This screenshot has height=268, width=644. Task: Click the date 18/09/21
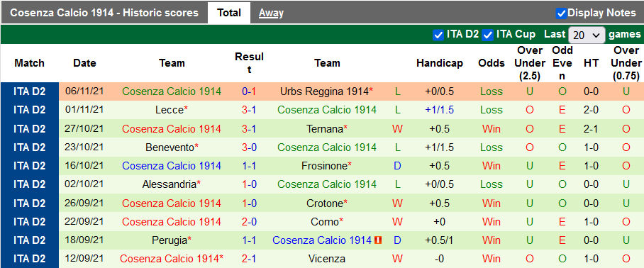(x=84, y=240)
